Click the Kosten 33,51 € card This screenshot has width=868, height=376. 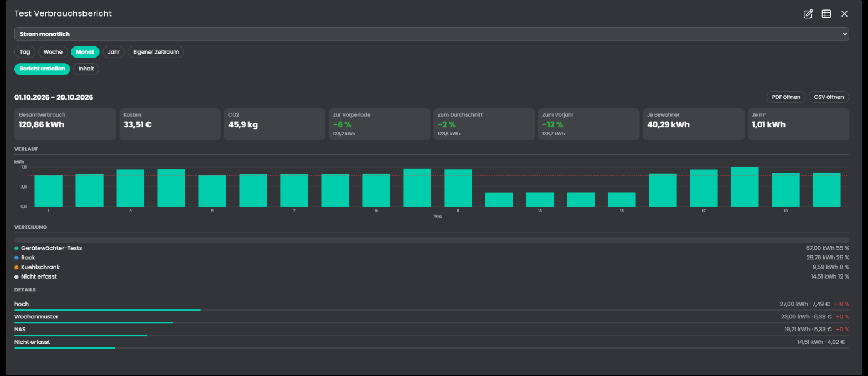coord(170,124)
